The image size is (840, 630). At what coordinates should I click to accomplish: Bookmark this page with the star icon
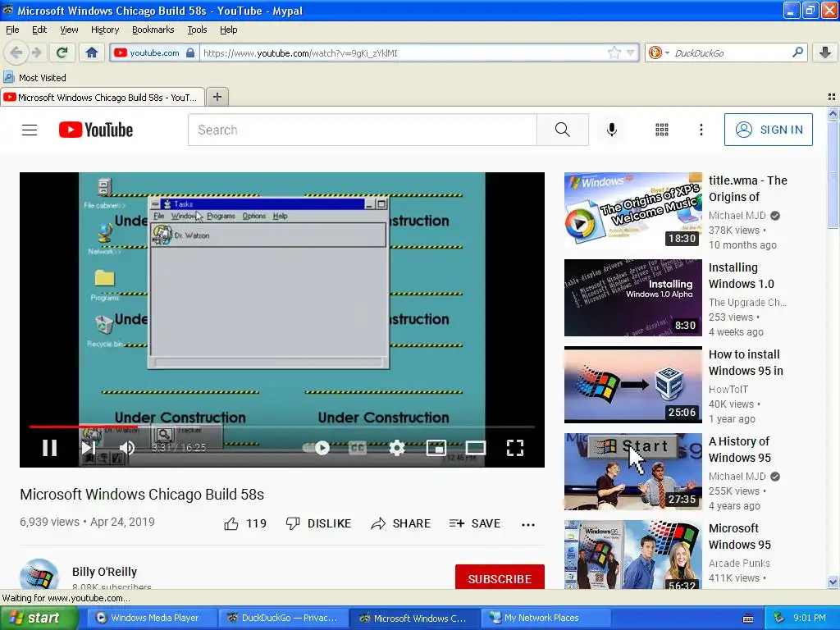tap(614, 52)
